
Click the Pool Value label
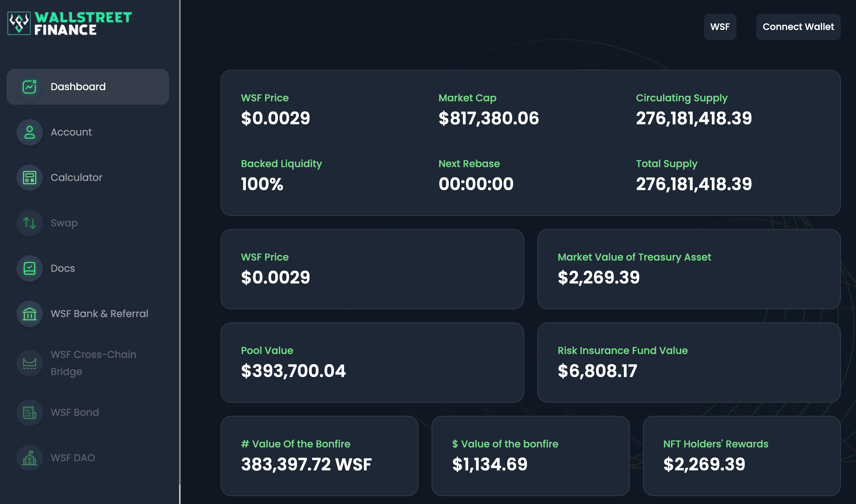pyautogui.click(x=267, y=350)
